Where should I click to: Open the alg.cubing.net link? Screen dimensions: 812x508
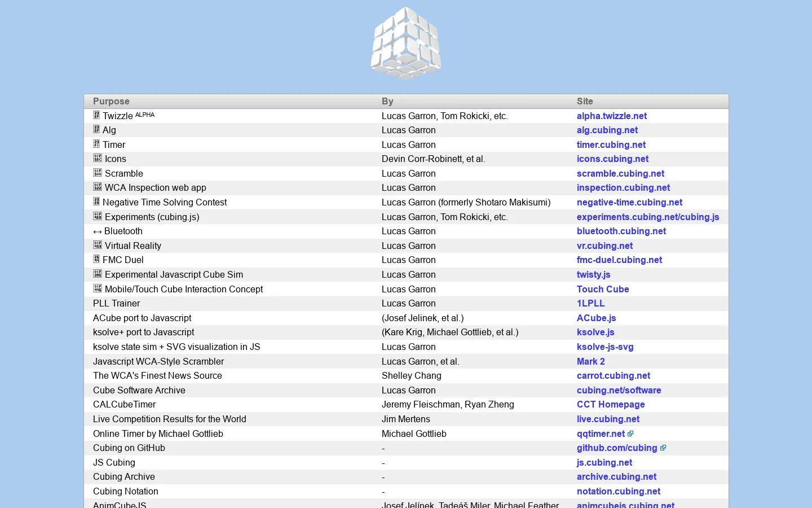click(607, 130)
